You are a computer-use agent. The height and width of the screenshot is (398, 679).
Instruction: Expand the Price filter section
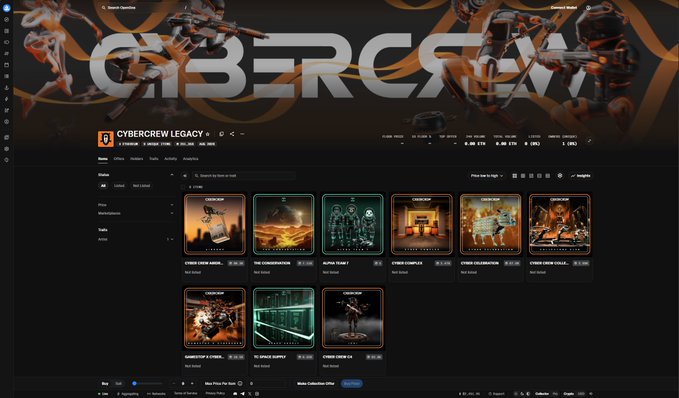tap(136, 205)
